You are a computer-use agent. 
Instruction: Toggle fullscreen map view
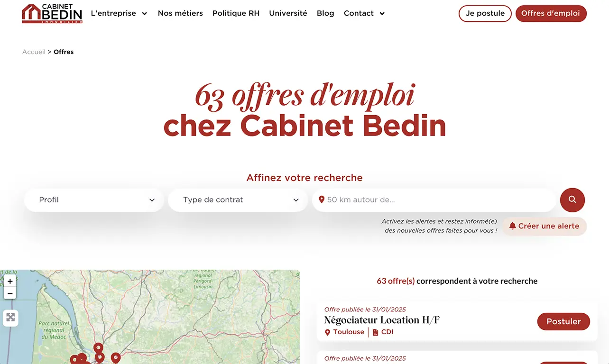(x=10, y=318)
